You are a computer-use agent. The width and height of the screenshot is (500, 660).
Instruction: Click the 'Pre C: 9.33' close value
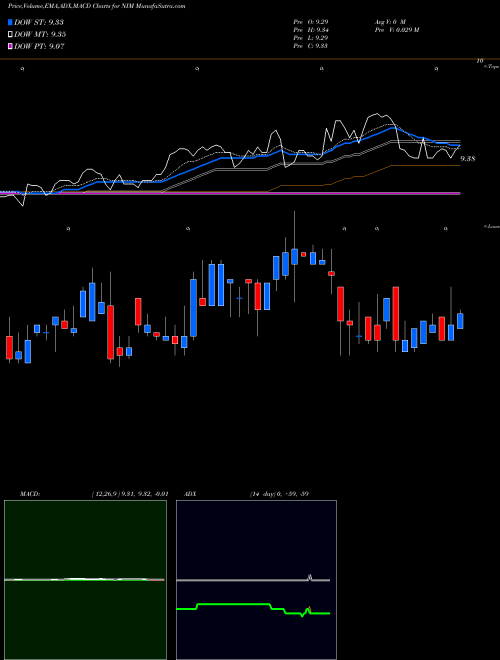[311, 46]
